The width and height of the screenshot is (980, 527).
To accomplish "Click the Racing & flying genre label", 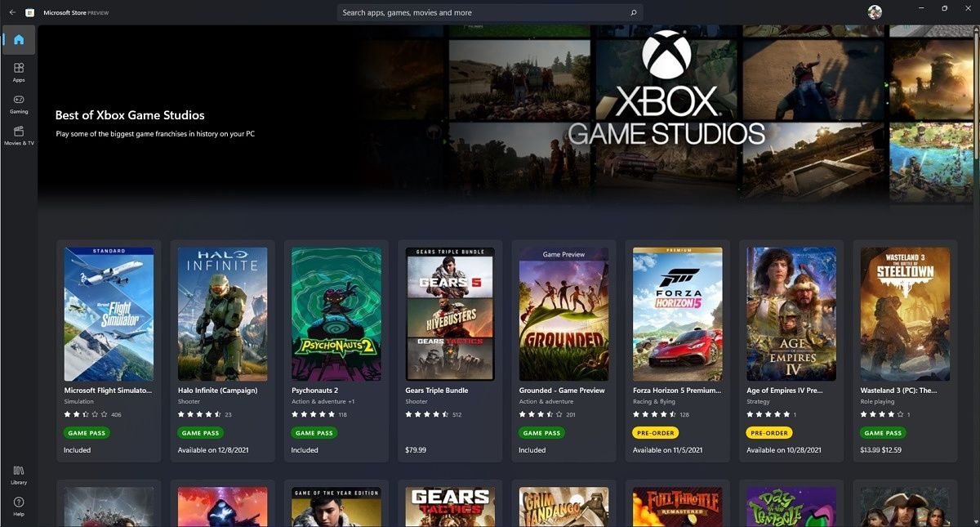I will (x=653, y=402).
